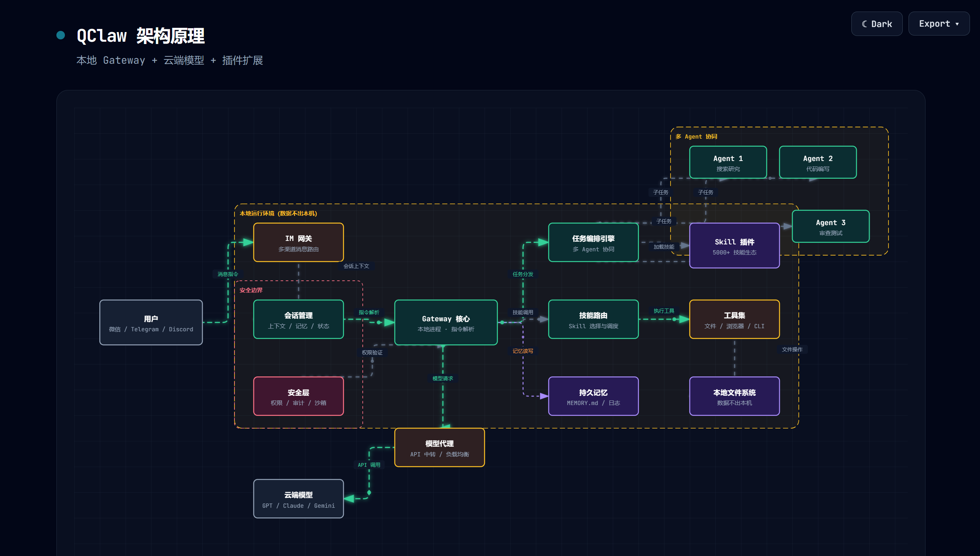The height and width of the screenshot is (556, 980).
Task: Select the Agent 3 审查测试 node
Action: click(831, 227)
